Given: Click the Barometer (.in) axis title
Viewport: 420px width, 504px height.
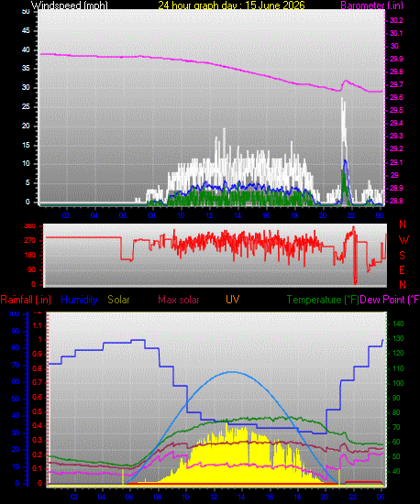Looking at the screenshot, I should [371, 5].
